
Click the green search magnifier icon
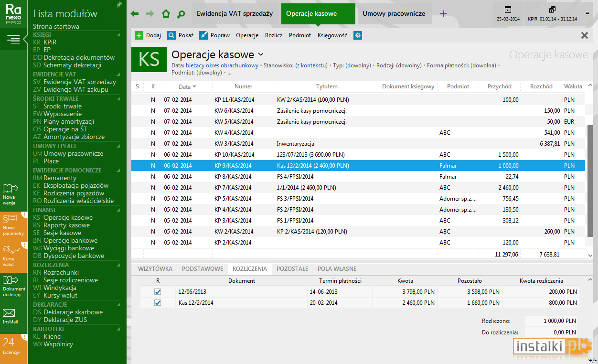[x=181, y=14]
